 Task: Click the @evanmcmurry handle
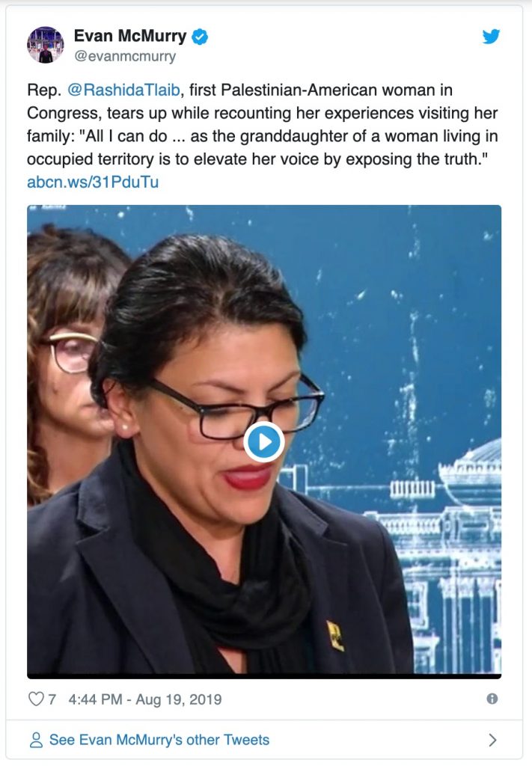(x=124, y=57)
